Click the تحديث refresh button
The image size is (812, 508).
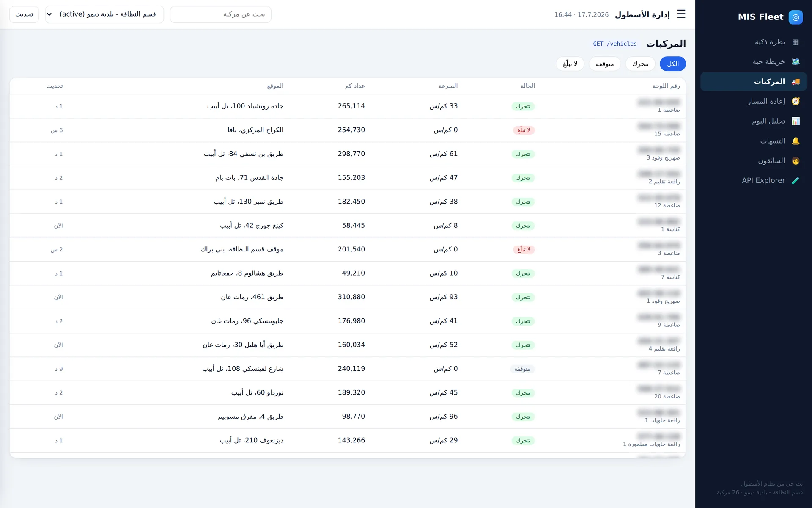pyautogui.click(x=24, y=14)
